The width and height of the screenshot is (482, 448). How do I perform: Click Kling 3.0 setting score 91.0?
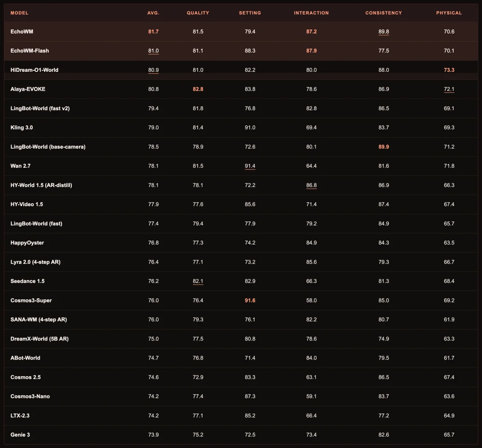pyautogui.click(x=250, y=128)
